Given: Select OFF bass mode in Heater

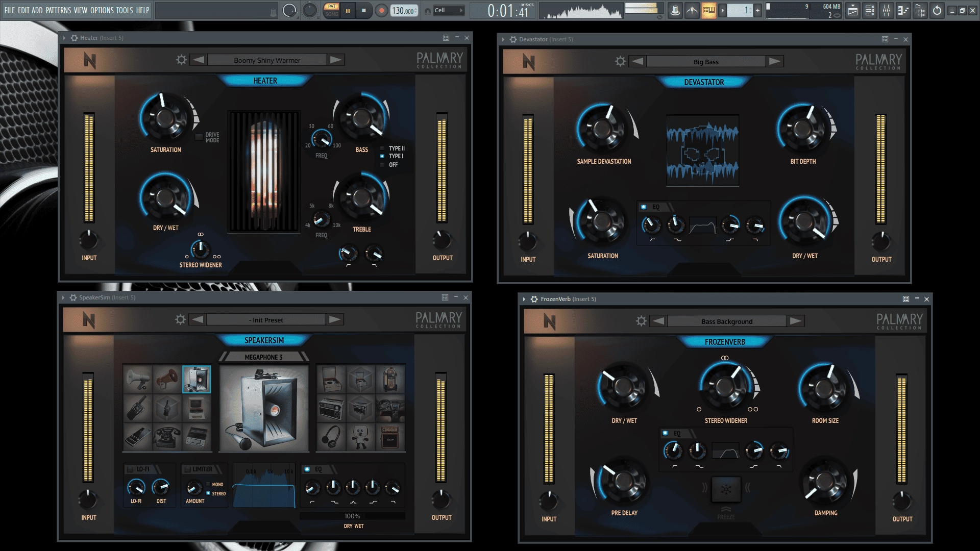Looking at the screenshot, I should point(382,165).
